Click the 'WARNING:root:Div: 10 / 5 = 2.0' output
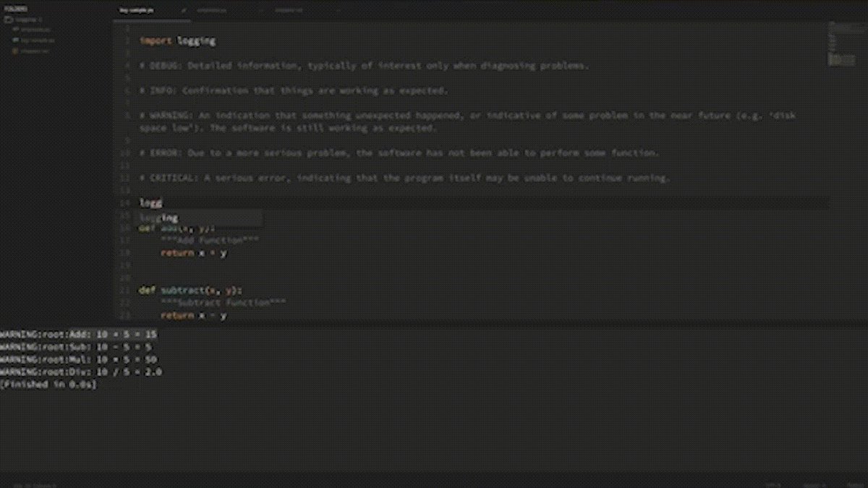 pos(81,372)
